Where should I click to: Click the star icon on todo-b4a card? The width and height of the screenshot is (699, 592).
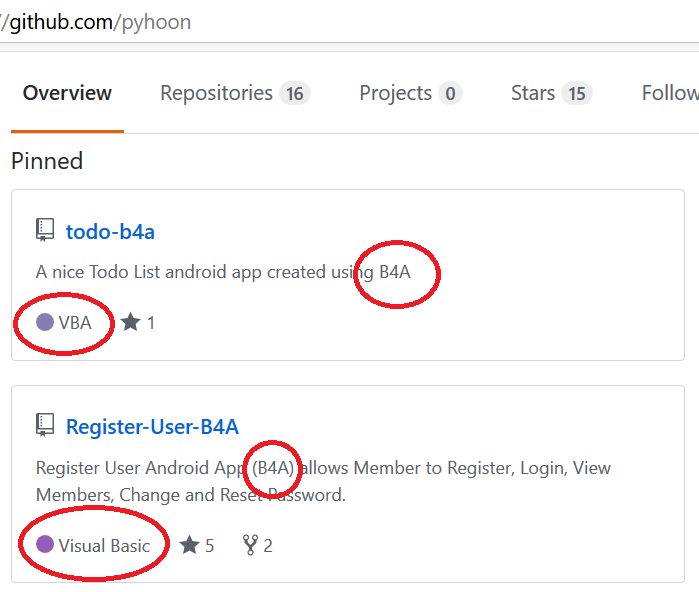131,323
